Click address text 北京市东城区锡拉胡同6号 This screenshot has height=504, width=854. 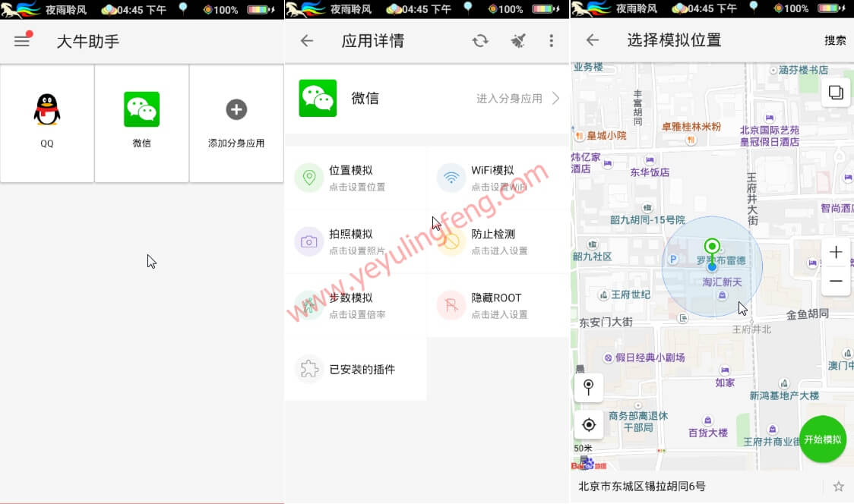(641, 487)
